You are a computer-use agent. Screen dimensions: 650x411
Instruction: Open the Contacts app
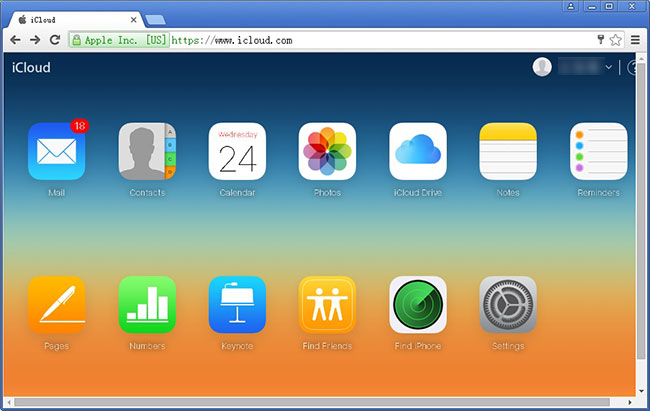click(147, 151)
